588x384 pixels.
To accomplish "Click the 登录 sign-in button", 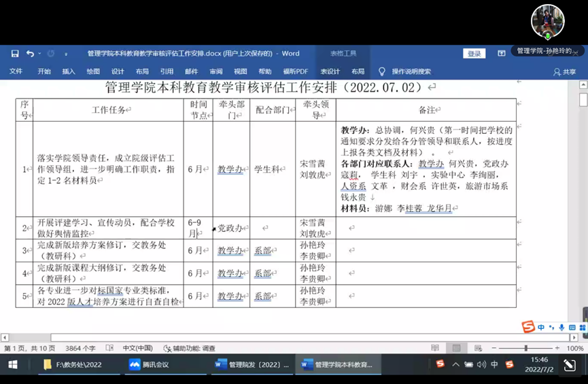I will click(474, 54).
